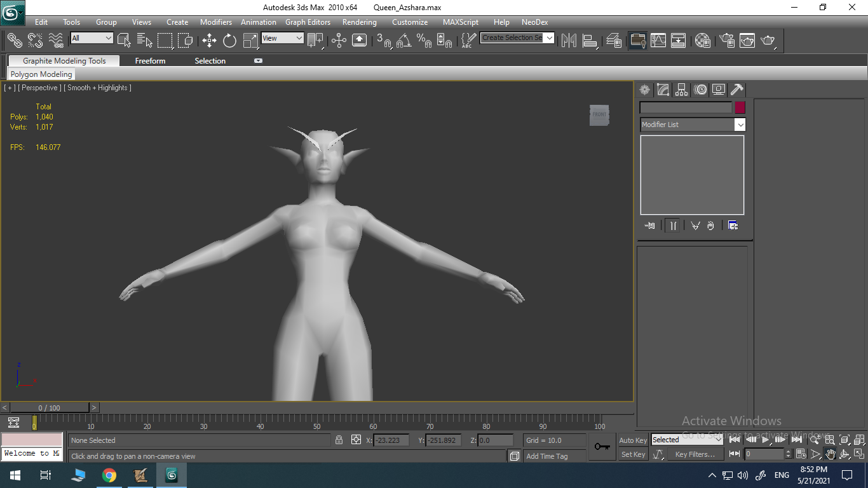The height and width of the screenshot is (488, 868).
Task: Toggle 3D Snaps
Action: pos(384,41)
